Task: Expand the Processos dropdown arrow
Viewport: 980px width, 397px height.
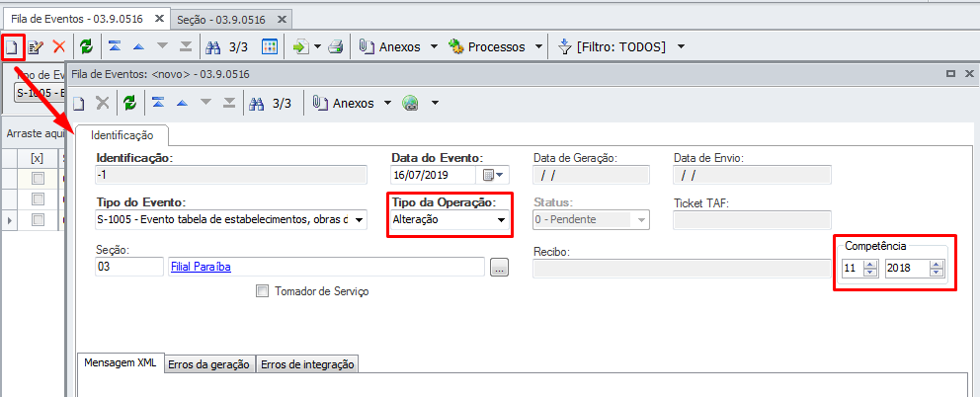Action: coord(538,46)
